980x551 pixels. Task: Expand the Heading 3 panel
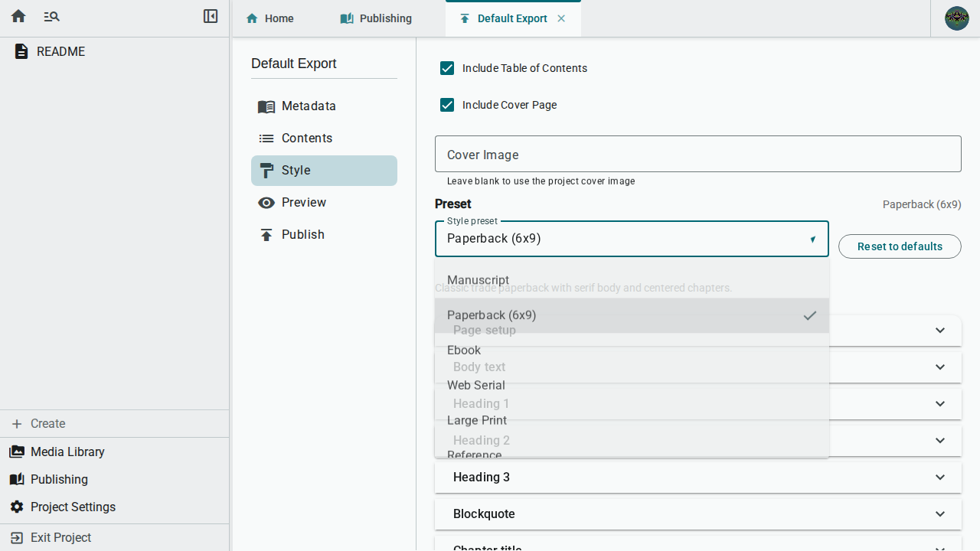[x=698, y=478]
